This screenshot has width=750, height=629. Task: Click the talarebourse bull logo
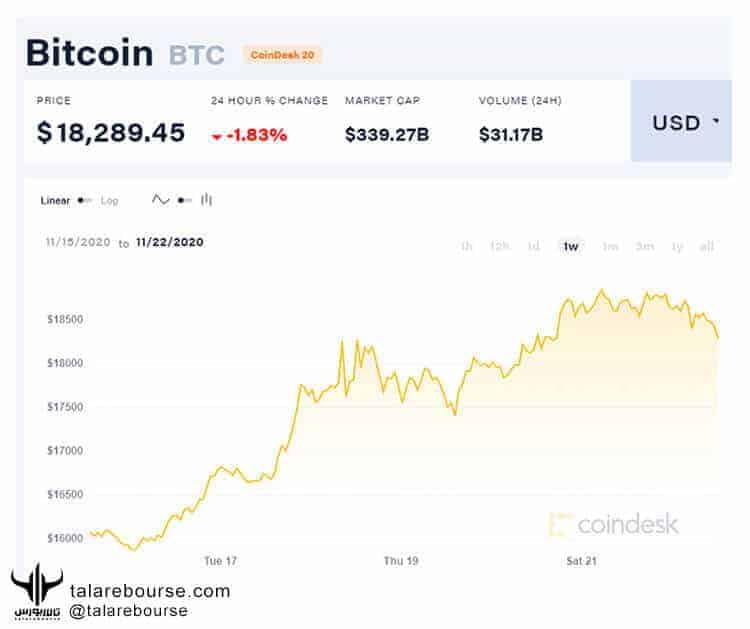point(36,593)
